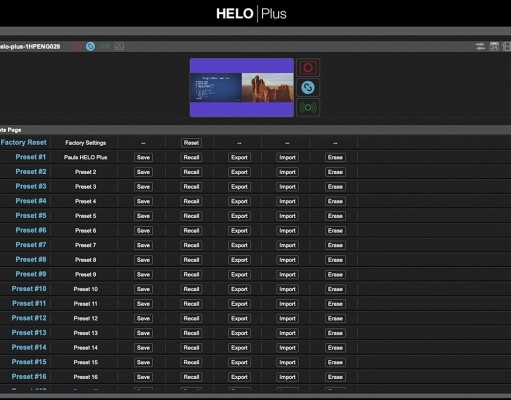511x400 pixels.
Task: Click the blue link icon beside the preview
Action: (308, 88)
